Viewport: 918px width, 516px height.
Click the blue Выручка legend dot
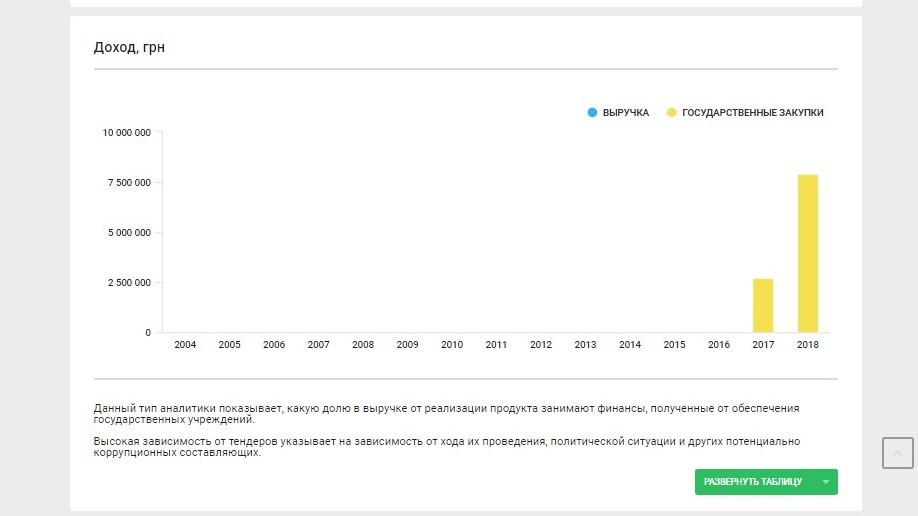pyautogui.click(x=593, y=113)
